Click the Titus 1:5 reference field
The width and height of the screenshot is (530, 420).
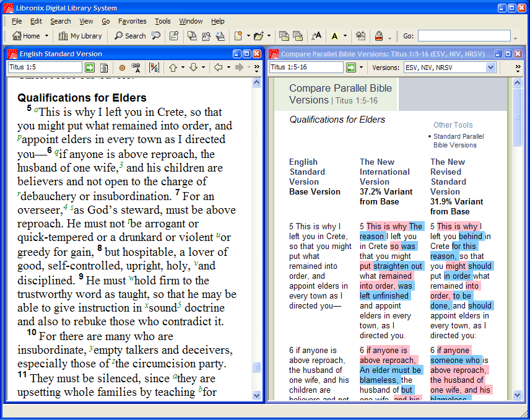45,68
